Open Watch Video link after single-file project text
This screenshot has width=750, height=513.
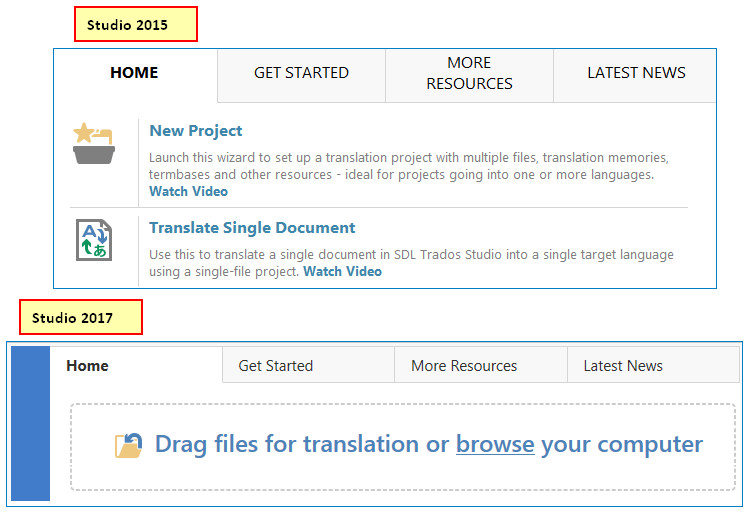tap(342, 271)
